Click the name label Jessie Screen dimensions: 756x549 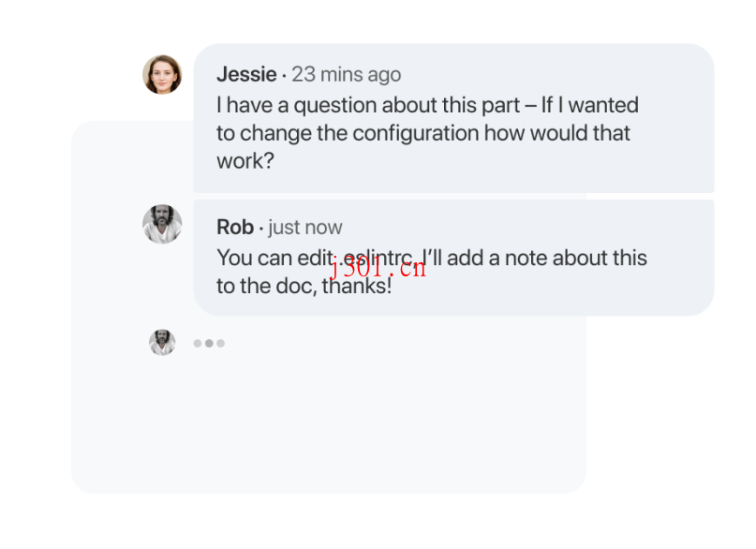pos(245,73)
